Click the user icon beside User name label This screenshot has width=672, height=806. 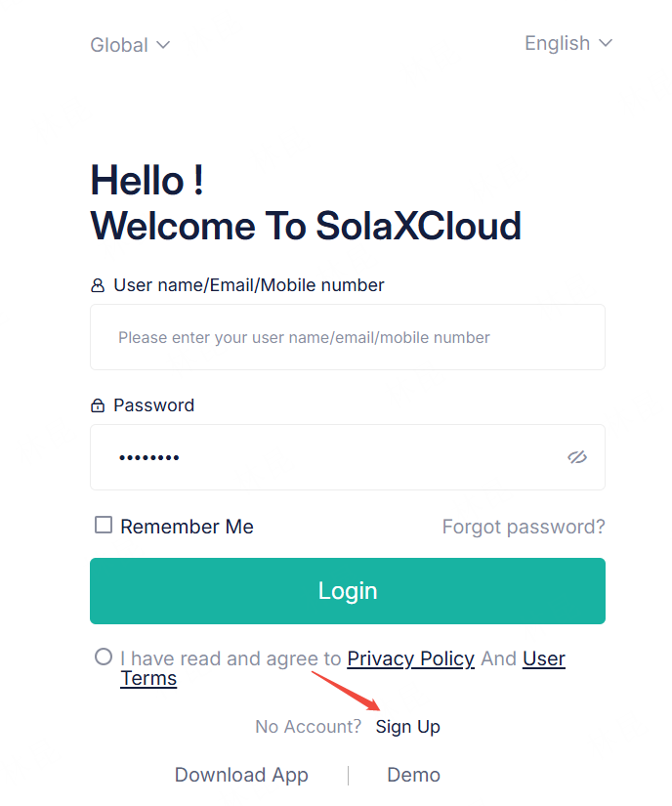(x=98, y=286)
